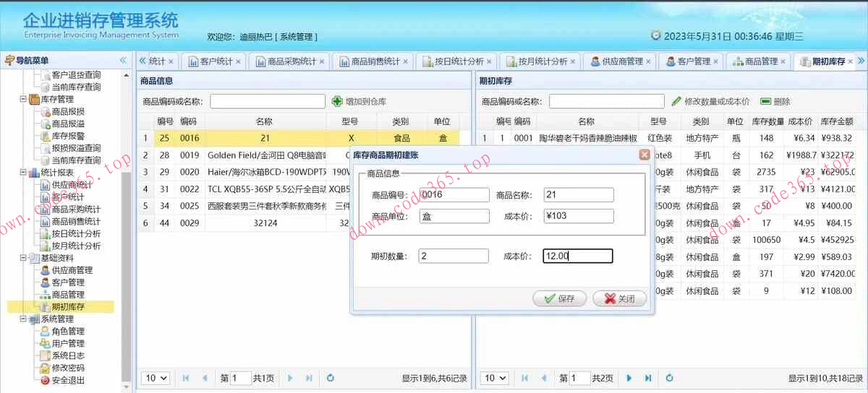Select row 西服套装男三件套 in 商品信息 grid
The image size is (868, 393).
(298, 206)
